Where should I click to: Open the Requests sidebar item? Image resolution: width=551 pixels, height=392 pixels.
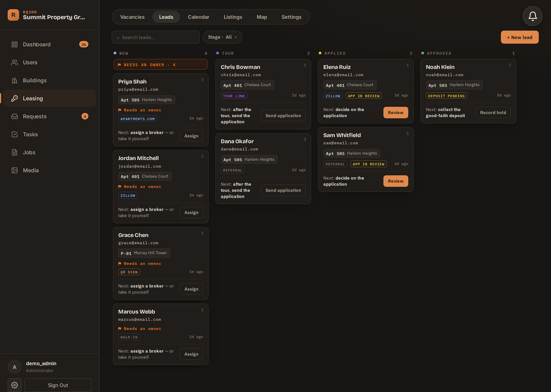[x=50, y=116]
